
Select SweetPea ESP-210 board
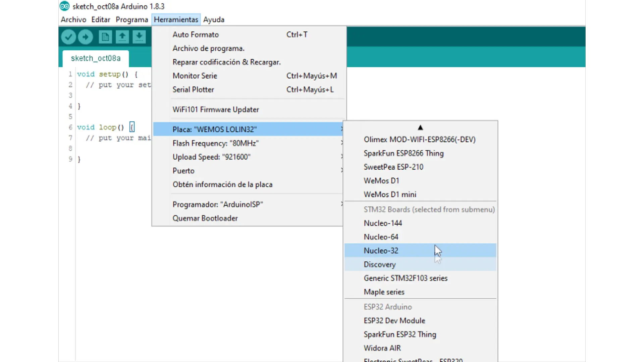[420, 167]
